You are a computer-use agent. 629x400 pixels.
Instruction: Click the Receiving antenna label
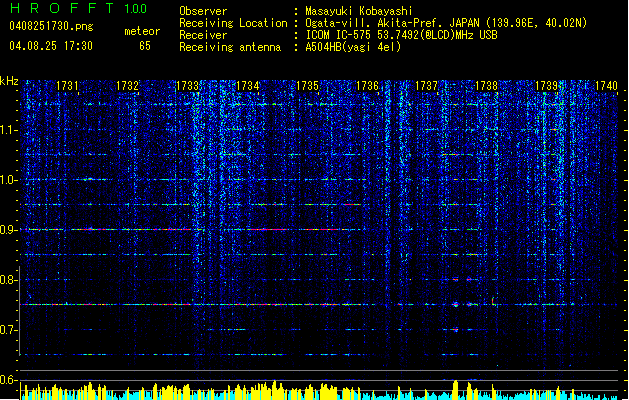click(230, 47)
